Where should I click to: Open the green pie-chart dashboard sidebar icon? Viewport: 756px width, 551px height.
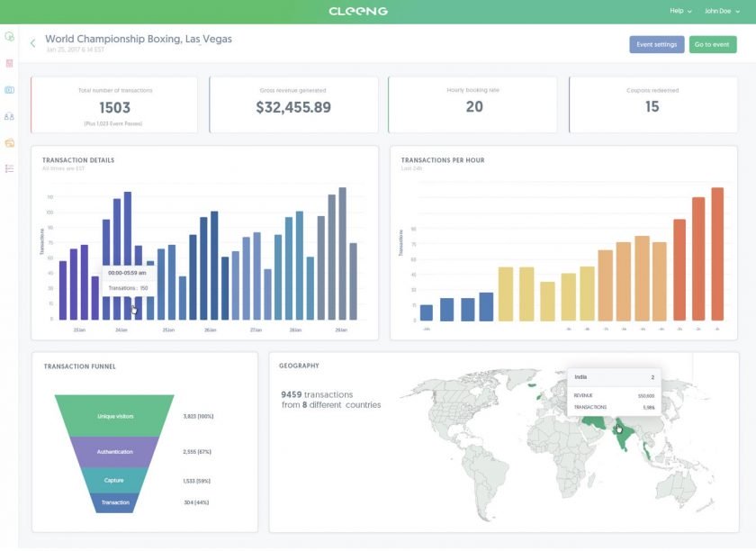click(9, 37)
